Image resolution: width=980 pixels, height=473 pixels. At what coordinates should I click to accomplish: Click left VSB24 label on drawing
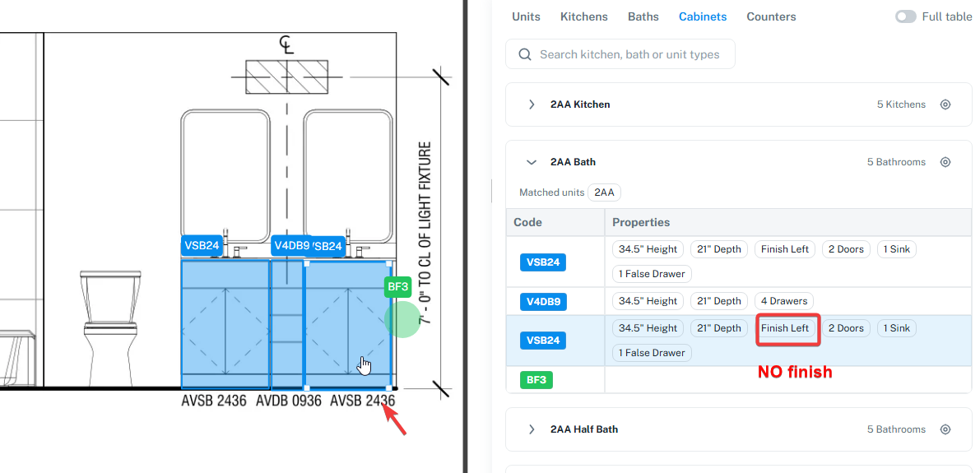[x=202, y=246]
